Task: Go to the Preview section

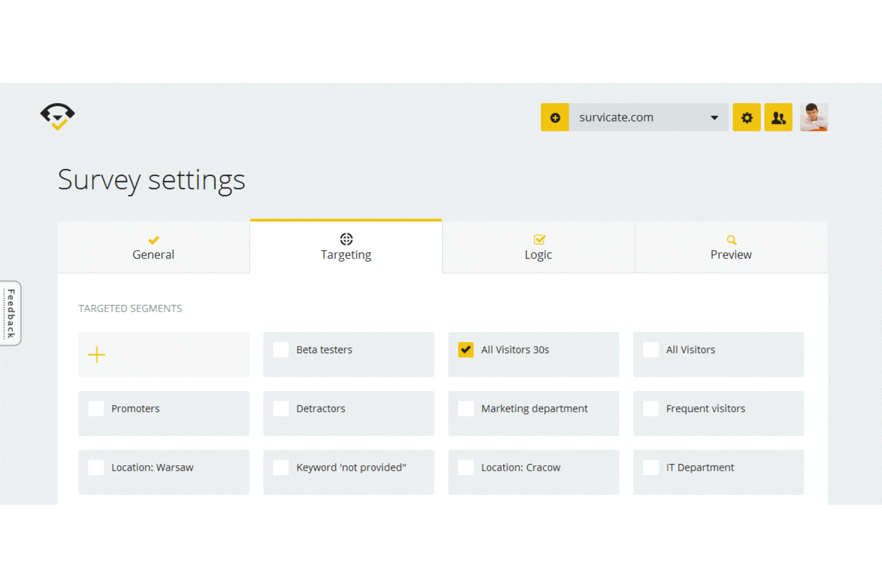Action: tap(731, 254)
